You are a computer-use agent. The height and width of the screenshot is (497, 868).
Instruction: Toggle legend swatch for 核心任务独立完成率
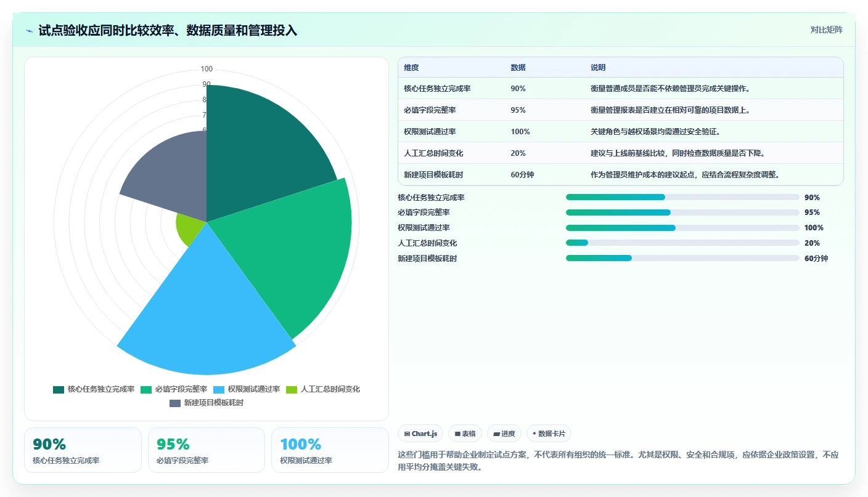[x=59, y=389]
